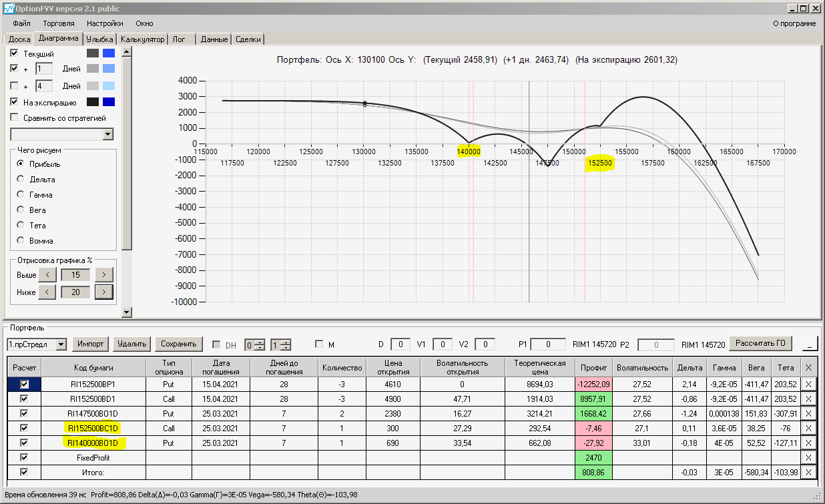
Task: Click the decrease arrow for Ниже percent
Action: pos(47,292)
